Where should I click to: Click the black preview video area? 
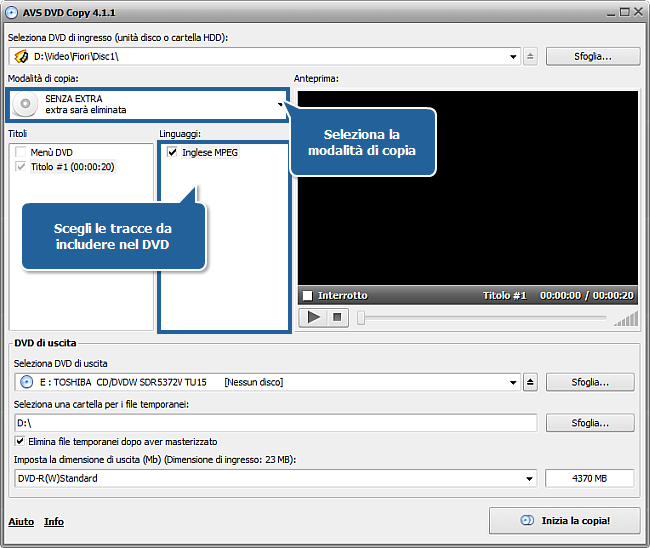pyautogui.click(x=468, y=188)
